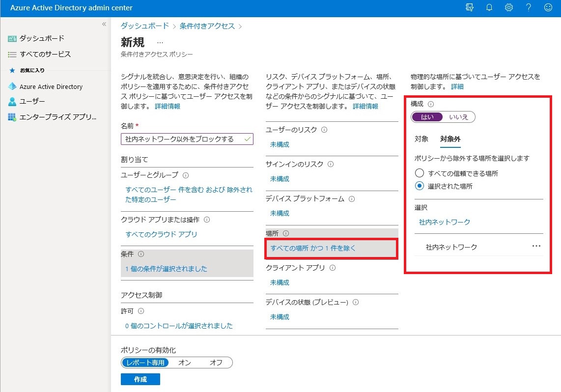Click info icon next to 条件

coord(141,254)
